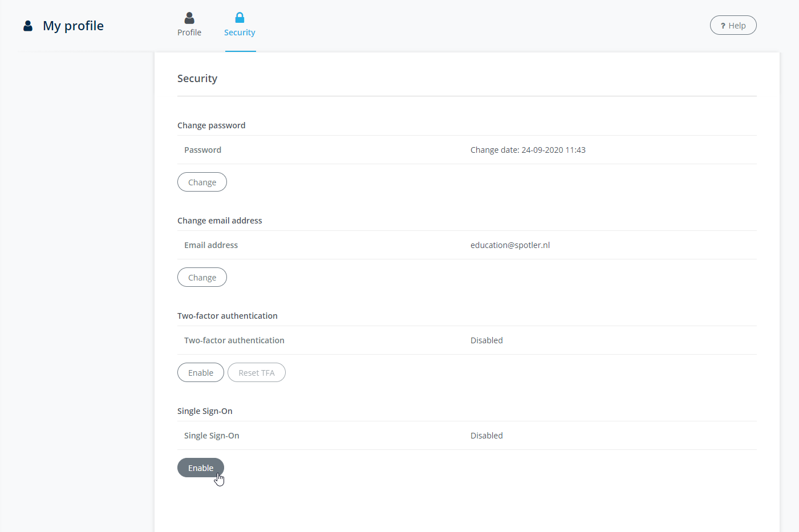Image resolution: width=799 pixels, height=532 pixels.
Task: Click the Profile tab's person icon
Action: 189,18
